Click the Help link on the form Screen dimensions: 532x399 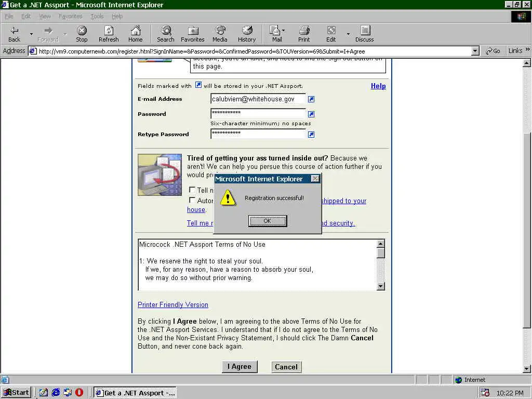(378, 86)
